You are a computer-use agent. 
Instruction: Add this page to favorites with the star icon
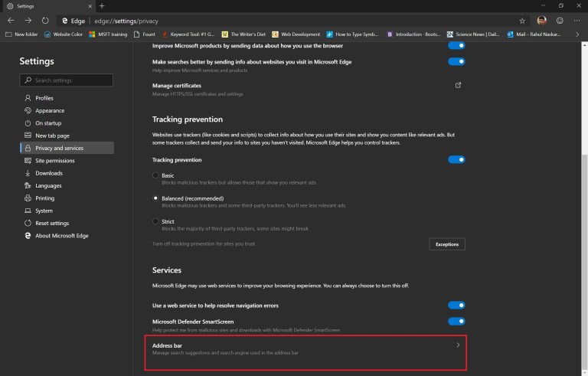[522, 21]
